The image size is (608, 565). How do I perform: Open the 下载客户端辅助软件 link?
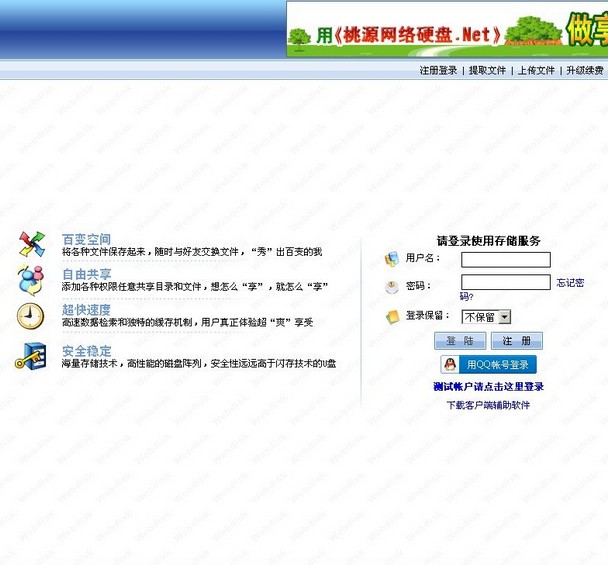[x=488, y=405]
